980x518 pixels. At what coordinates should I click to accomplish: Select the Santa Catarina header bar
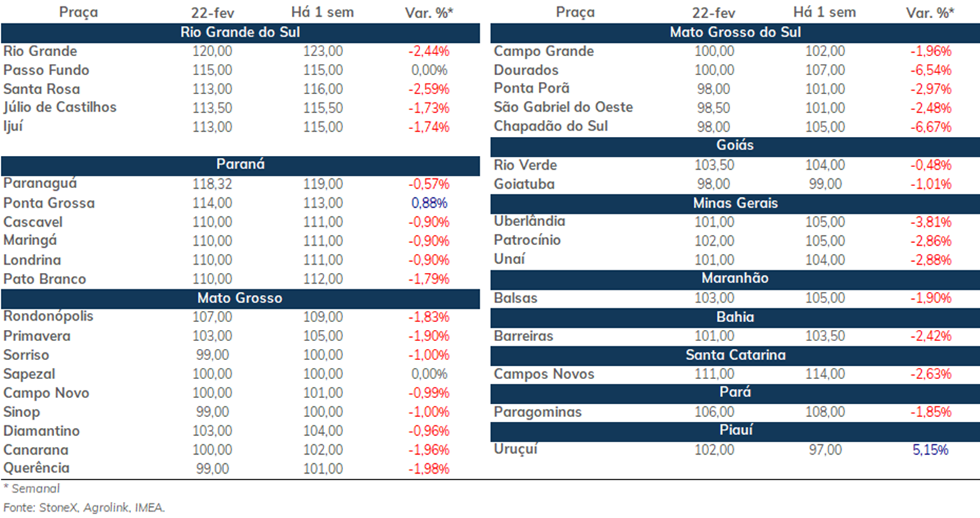click(x=734, y=355)
